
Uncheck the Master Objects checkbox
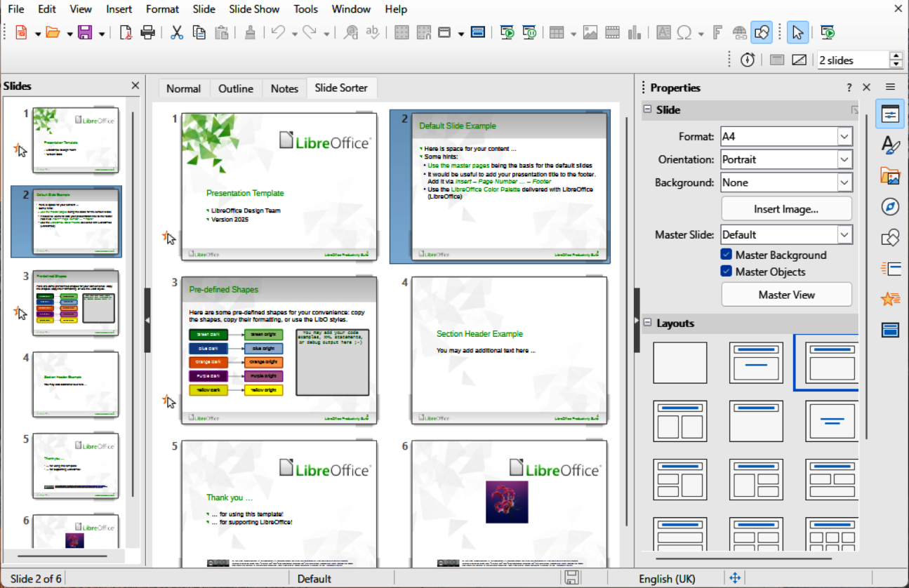click(726, 272)
